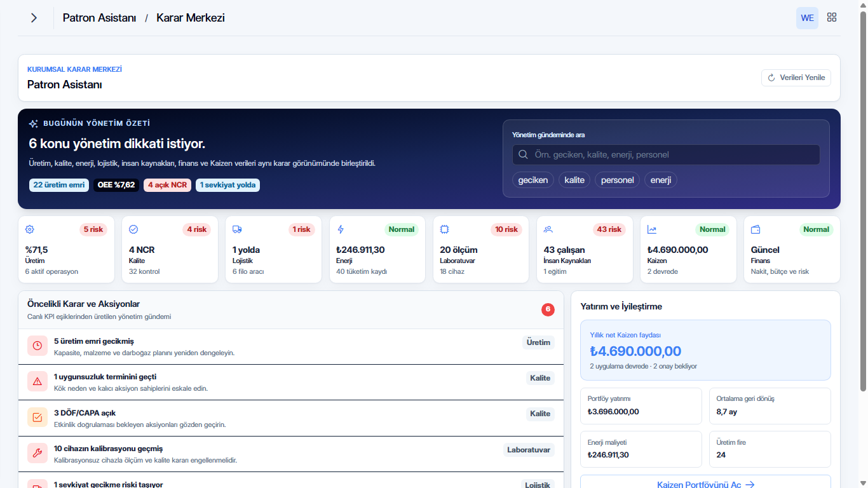Click the people icon on İnsan Kaynakları card

[548, 229]
